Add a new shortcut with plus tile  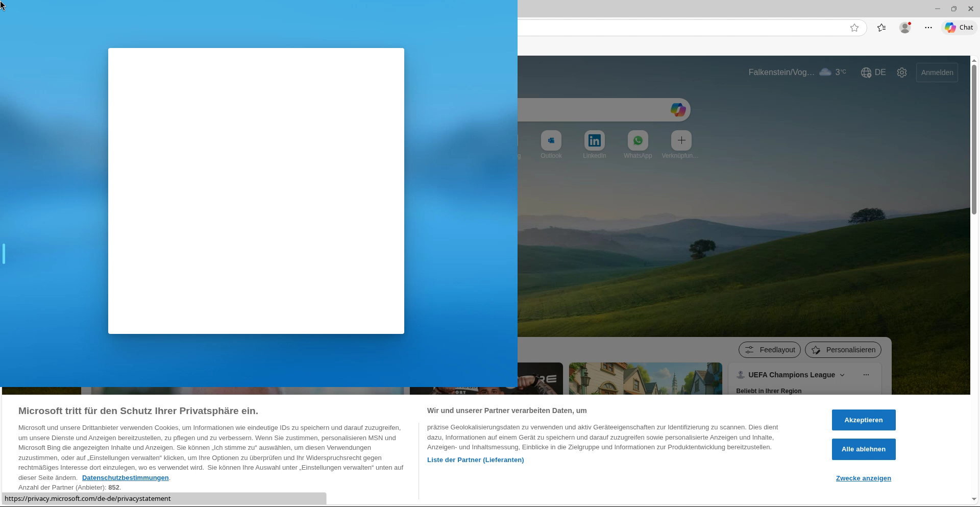[x=681, y=141]
